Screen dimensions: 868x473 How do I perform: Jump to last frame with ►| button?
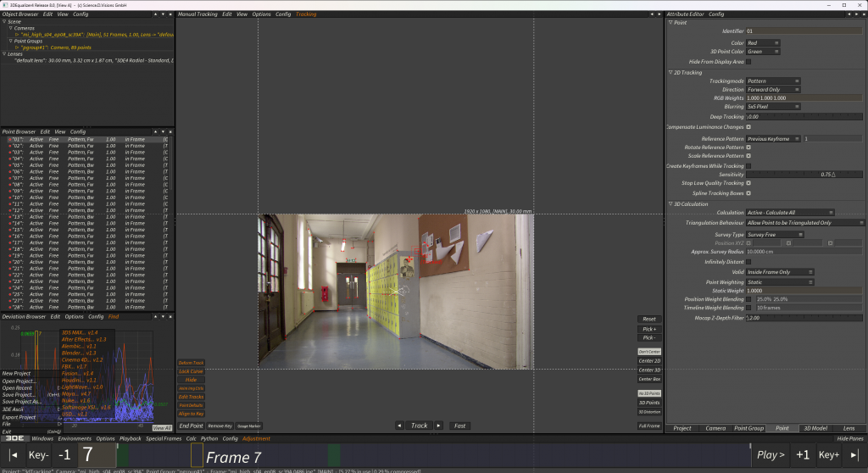pos(854,454)
